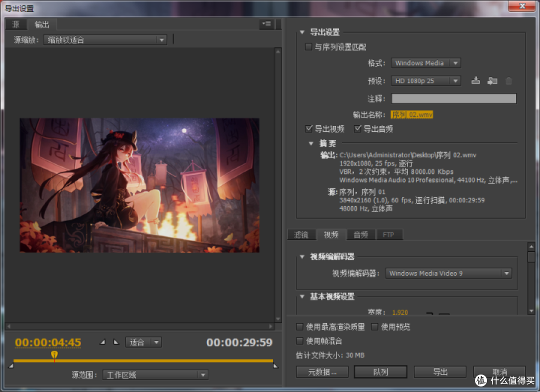
Task: Click the Cancel button
Action: tap(499, 372)
